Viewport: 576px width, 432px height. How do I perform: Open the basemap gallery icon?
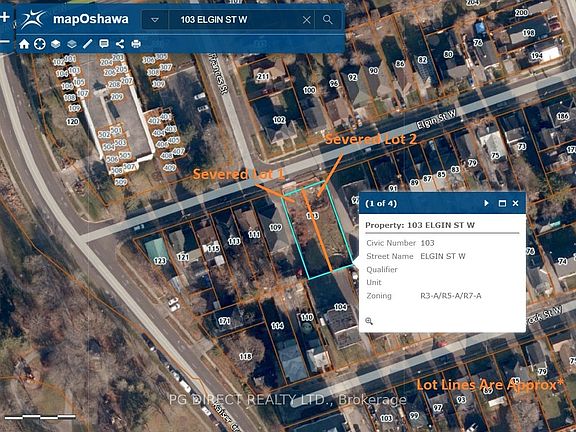(55, 44)
